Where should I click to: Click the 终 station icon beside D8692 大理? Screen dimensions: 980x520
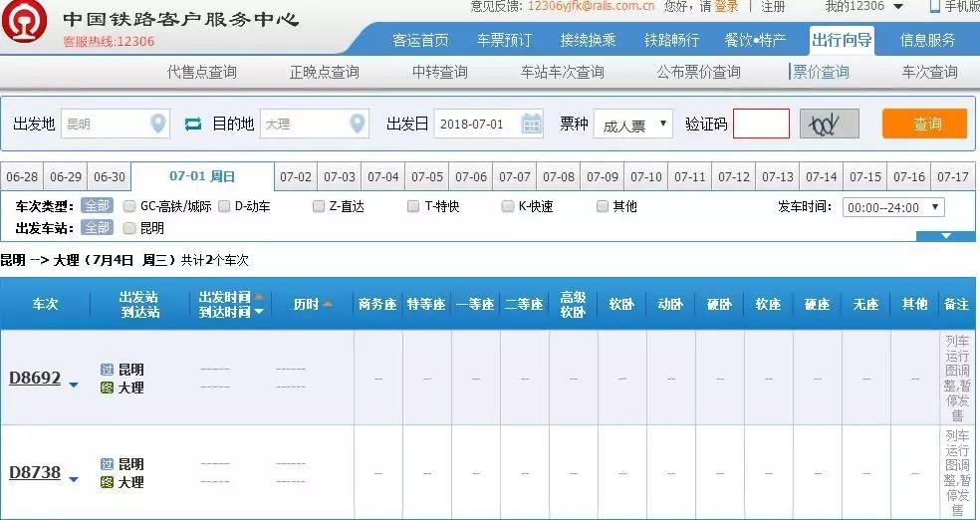(x=107, y=388)
